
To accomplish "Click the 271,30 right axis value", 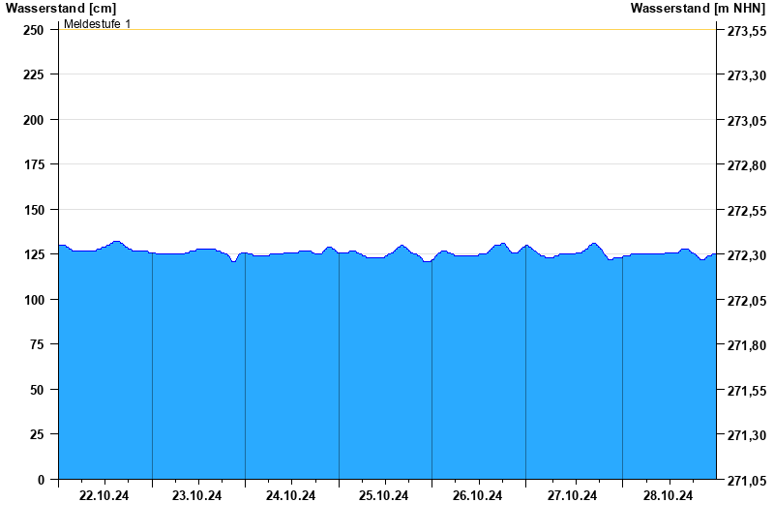I will (x=746, y=434).
